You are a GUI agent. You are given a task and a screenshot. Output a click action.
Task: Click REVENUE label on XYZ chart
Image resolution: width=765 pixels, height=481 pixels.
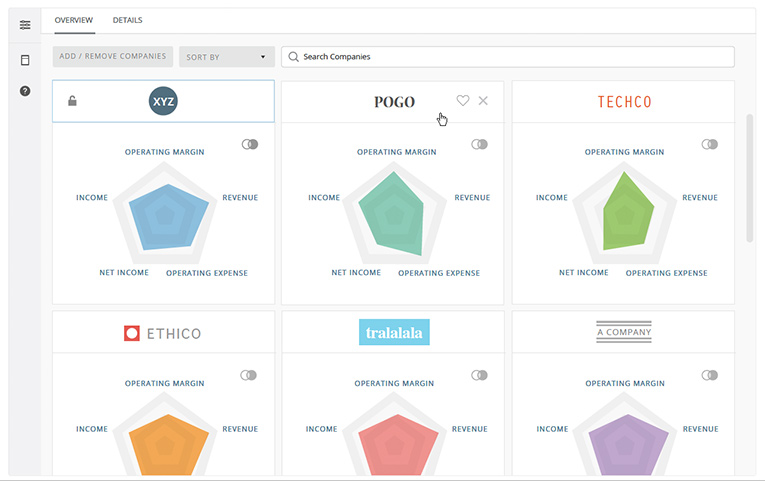(240, 198)
